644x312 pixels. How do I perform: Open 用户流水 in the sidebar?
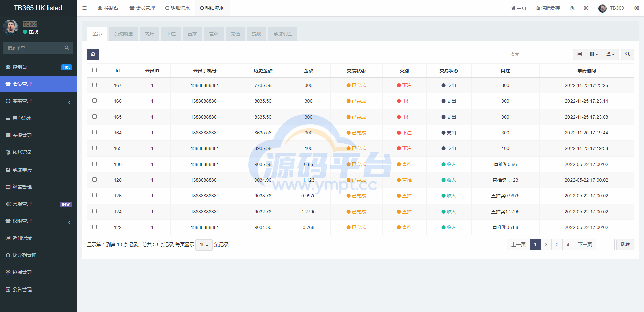click(x=38, y=118)
